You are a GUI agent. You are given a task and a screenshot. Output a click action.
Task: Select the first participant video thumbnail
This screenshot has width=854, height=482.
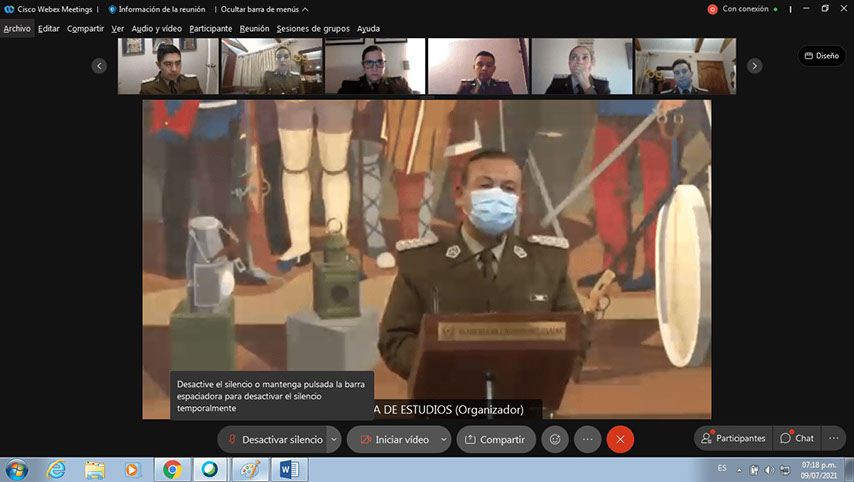coord(168,67)
